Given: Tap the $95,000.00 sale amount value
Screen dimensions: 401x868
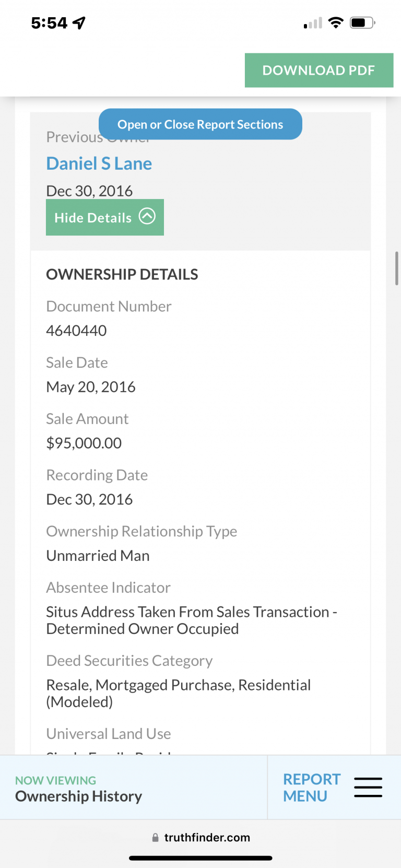Looking at the screenshot, I should coord(84,443).
